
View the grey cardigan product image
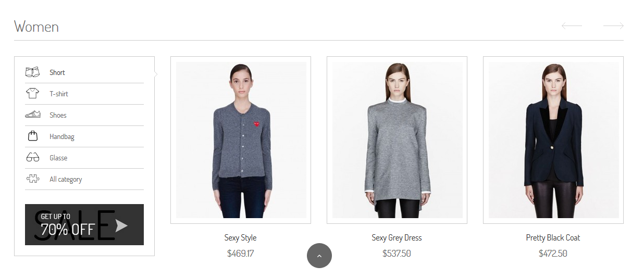[241, 140]
